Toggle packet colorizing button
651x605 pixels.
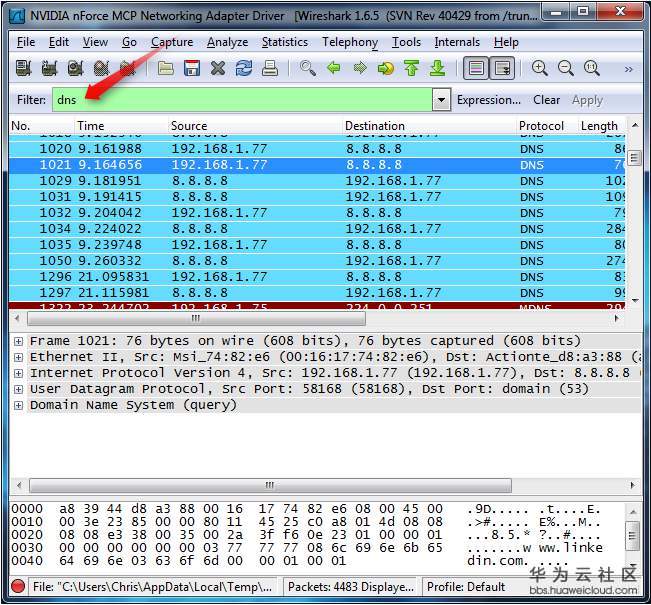pos(476,68)
